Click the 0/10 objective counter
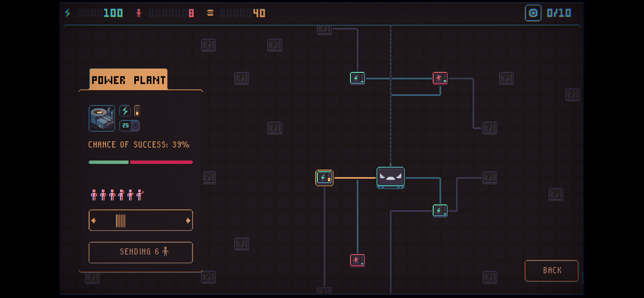Image resolution: width=644 pixels, height=298 pixels. [559, 13]
